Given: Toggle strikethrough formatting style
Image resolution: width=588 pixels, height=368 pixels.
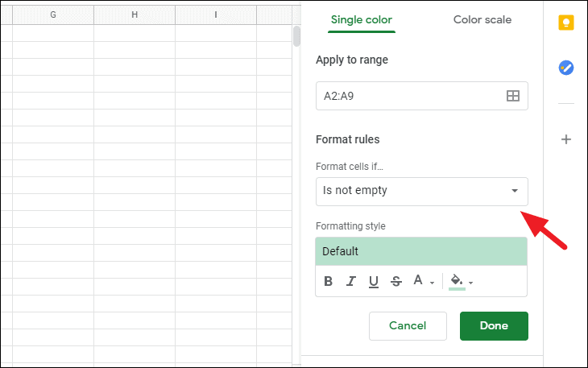Looking at the screenshot, I should (x=396, y=281).
